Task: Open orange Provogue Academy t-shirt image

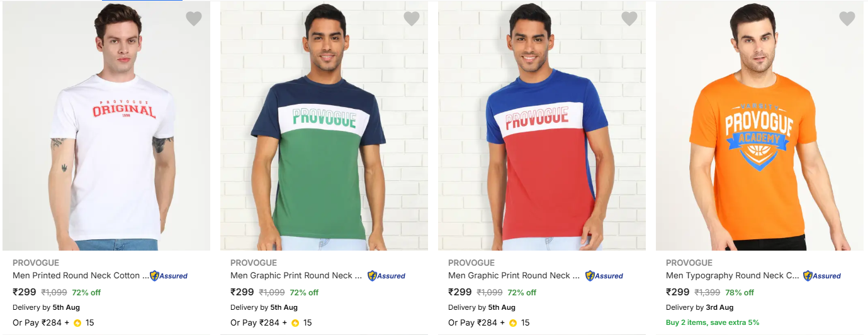Action: pyautogui.click(x=760, y=126)
